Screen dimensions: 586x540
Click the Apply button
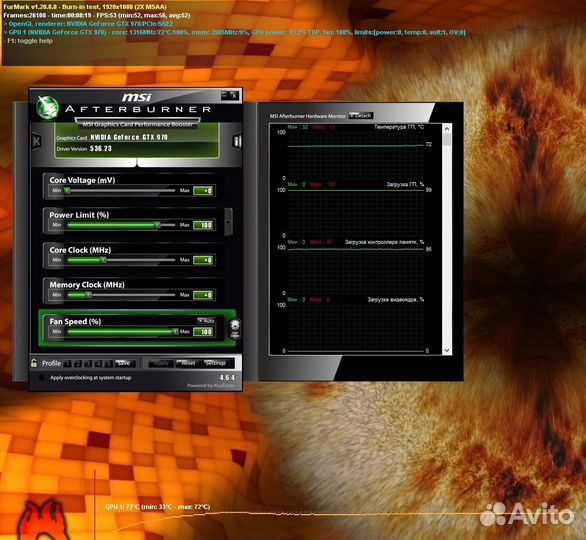(161, 363)
